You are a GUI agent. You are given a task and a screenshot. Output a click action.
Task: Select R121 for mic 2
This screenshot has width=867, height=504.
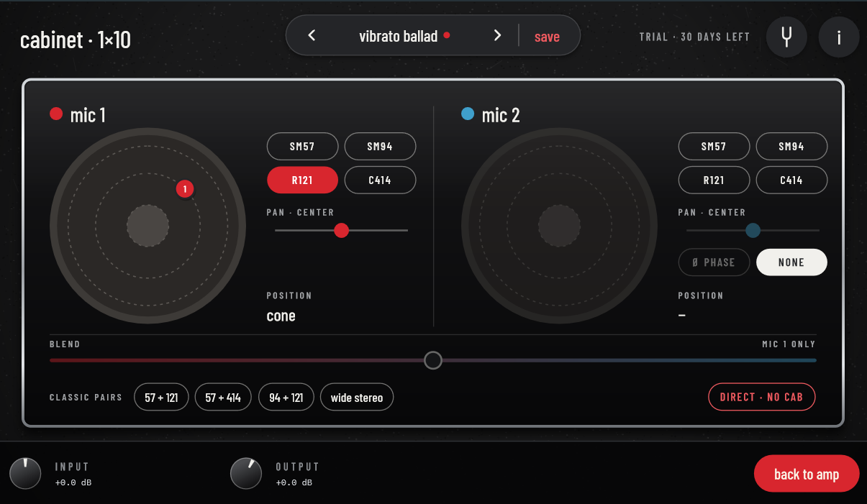[714, 180]
